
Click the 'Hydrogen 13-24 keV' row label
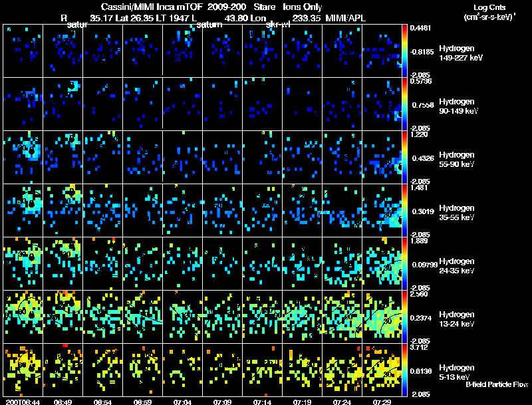[x=457, y=319]
